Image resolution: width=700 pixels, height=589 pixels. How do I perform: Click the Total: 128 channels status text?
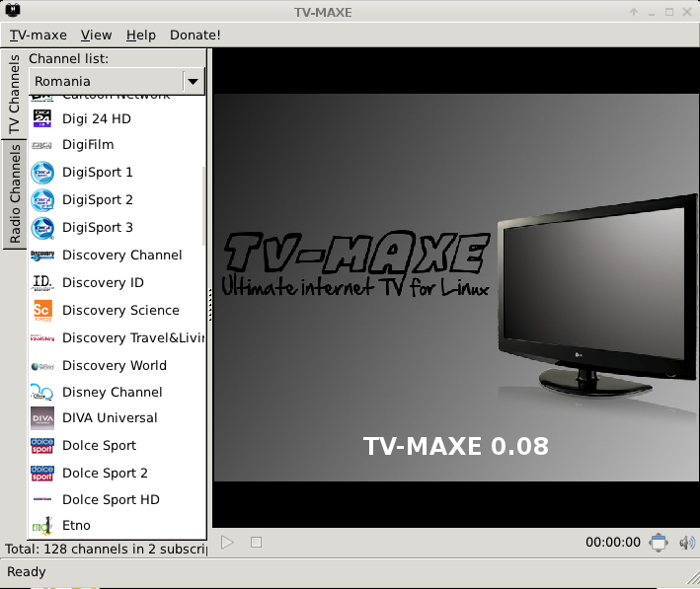[x=107, y=549]
